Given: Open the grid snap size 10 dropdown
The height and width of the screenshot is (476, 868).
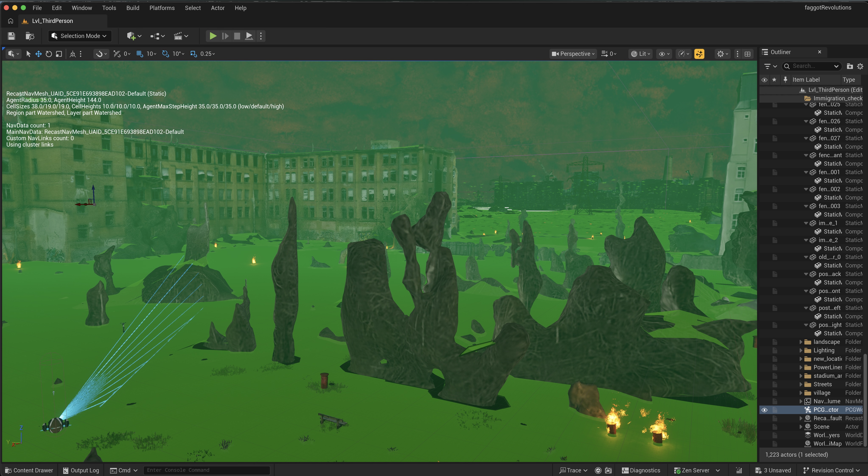Looking at the screenshot, I should pos(151,54).
